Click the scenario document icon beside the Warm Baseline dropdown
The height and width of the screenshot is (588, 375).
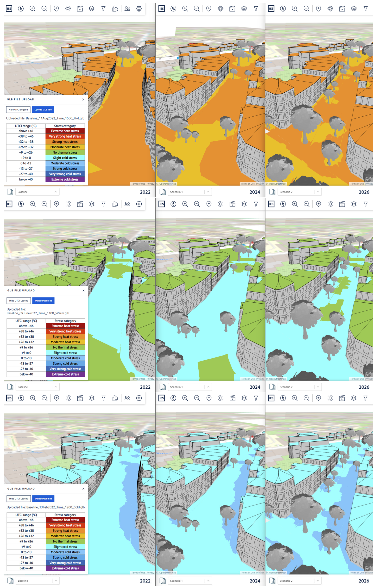(x=10, y=387)
